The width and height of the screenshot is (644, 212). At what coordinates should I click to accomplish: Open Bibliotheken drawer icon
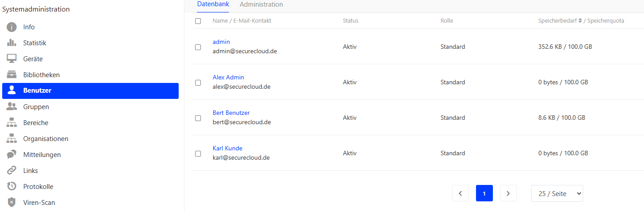point(12,75)
